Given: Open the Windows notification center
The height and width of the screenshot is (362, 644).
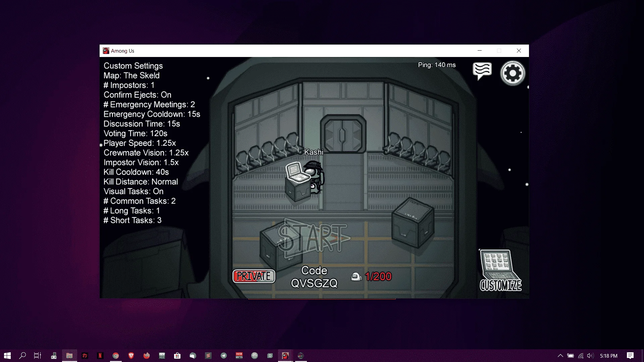Looking at the screenshot, I should click(630, 356).
